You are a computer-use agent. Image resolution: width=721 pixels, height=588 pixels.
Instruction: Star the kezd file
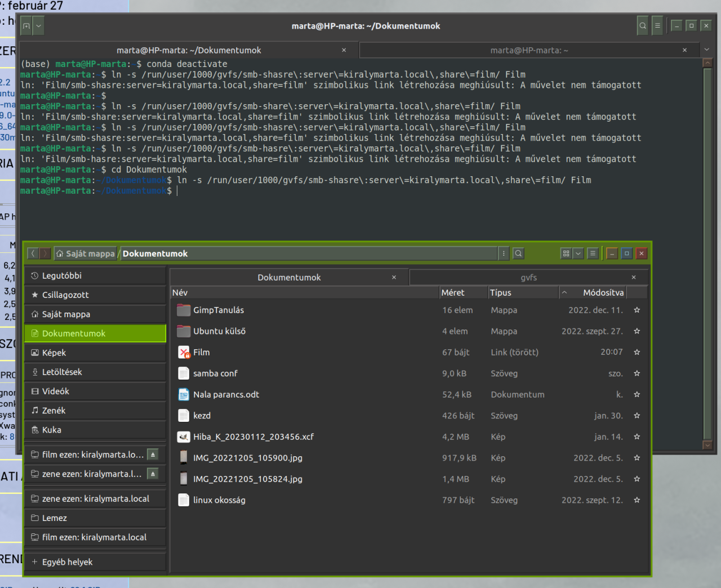coord(637,416)
